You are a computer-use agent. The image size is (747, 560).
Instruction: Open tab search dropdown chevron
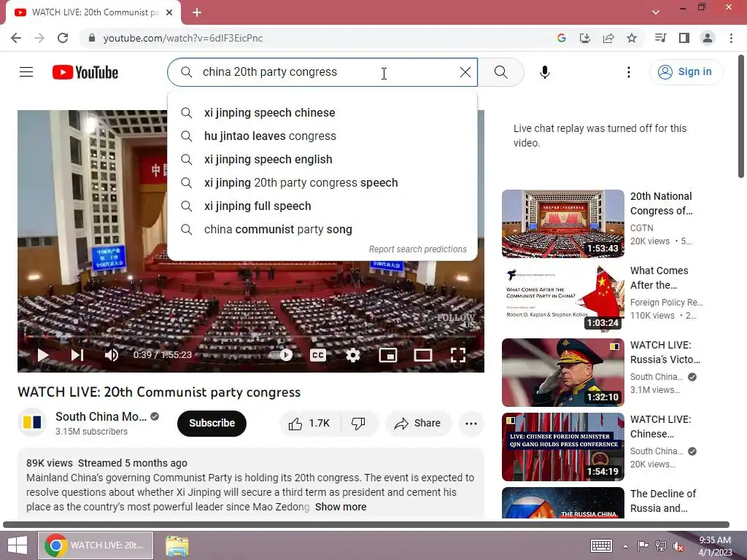tap(656, 12)
